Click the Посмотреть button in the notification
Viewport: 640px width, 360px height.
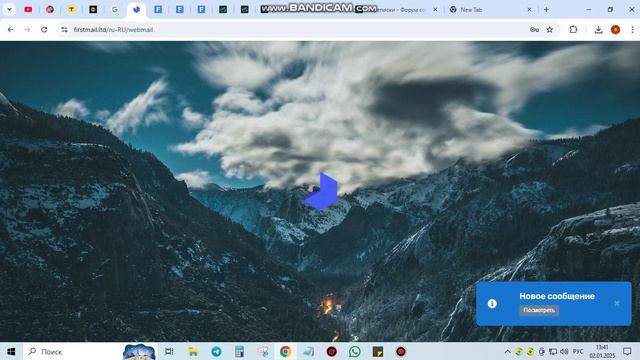pos(539,310)
